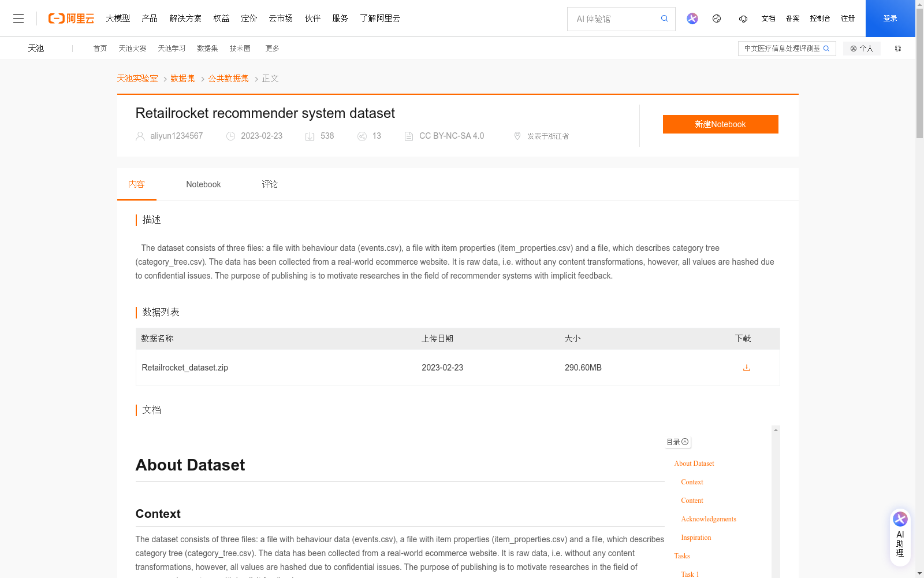This screenshot has height=578, width=924.
Task: Open 天池学习 in sub navigation
Action: tap(172, 49)
